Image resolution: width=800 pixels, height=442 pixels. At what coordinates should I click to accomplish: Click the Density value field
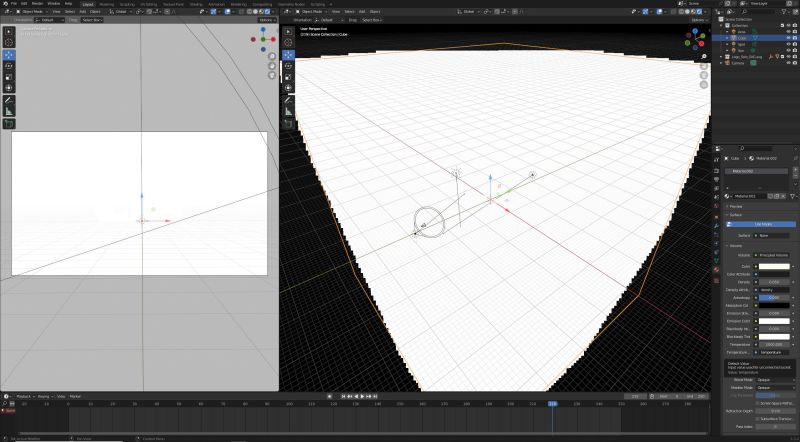click(774, 282)
